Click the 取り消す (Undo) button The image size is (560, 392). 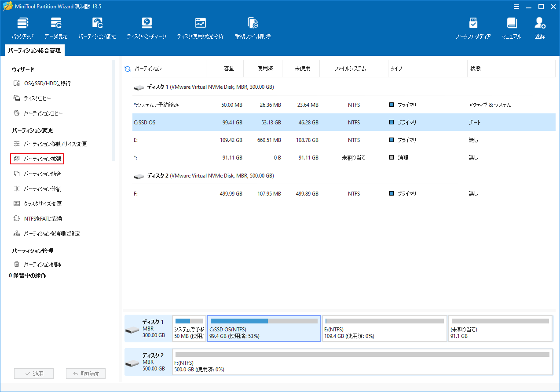(x=86, y=373)
